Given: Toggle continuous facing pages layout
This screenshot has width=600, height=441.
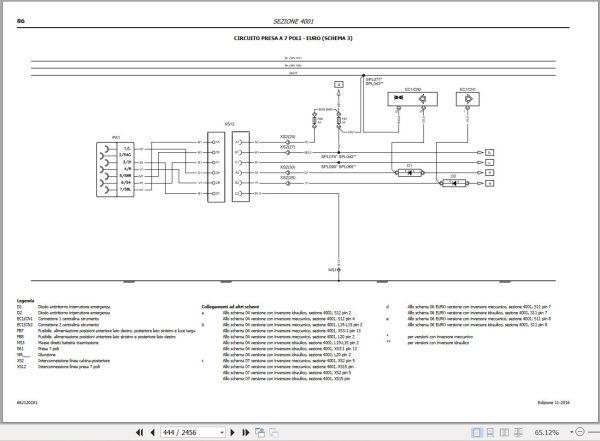Looking at the screenshot, I should click(518, 433).
